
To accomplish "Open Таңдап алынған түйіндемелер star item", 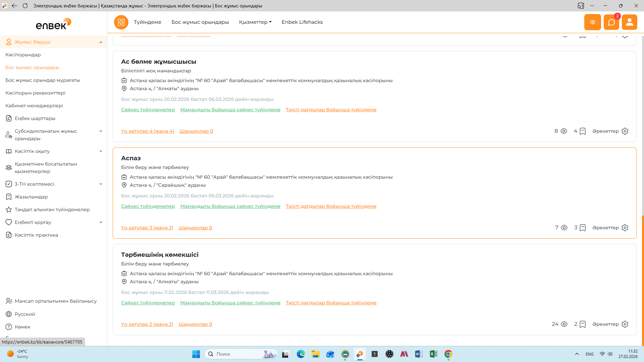I will coord(9,209).
